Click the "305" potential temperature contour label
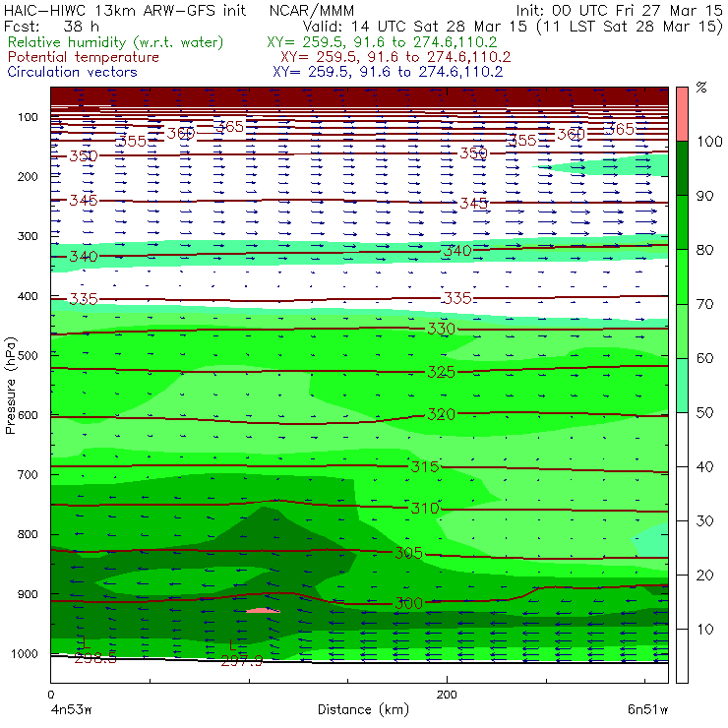 [x=408, y=553]
